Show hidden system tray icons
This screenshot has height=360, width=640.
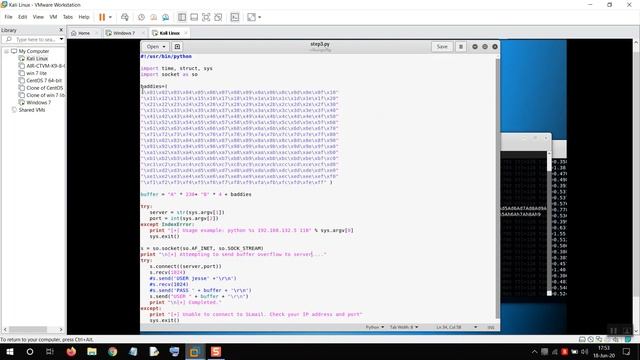coord(534,351)
